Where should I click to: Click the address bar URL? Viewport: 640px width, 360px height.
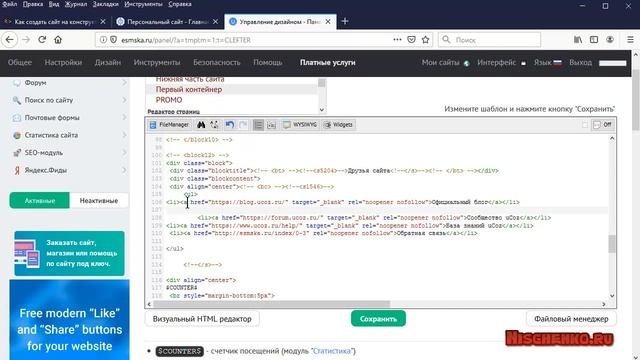(186, 40)
